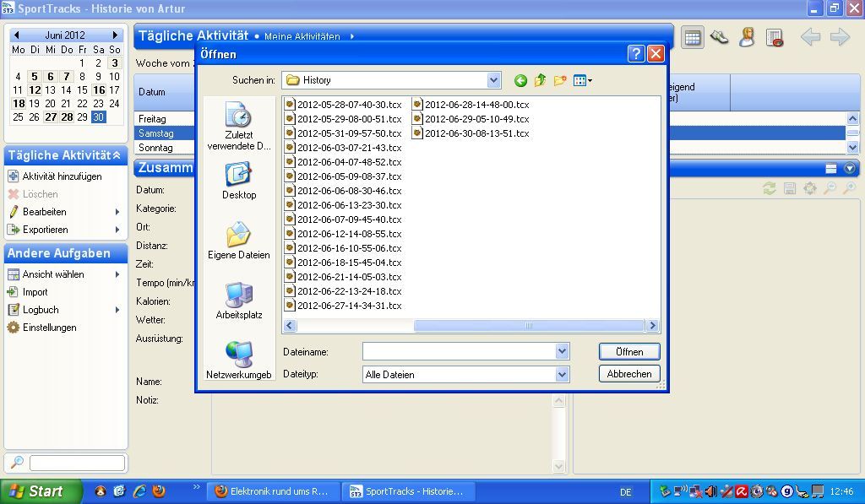Create new folder icon in dialog
Screen dimensions: 865x504
point(560,80)
